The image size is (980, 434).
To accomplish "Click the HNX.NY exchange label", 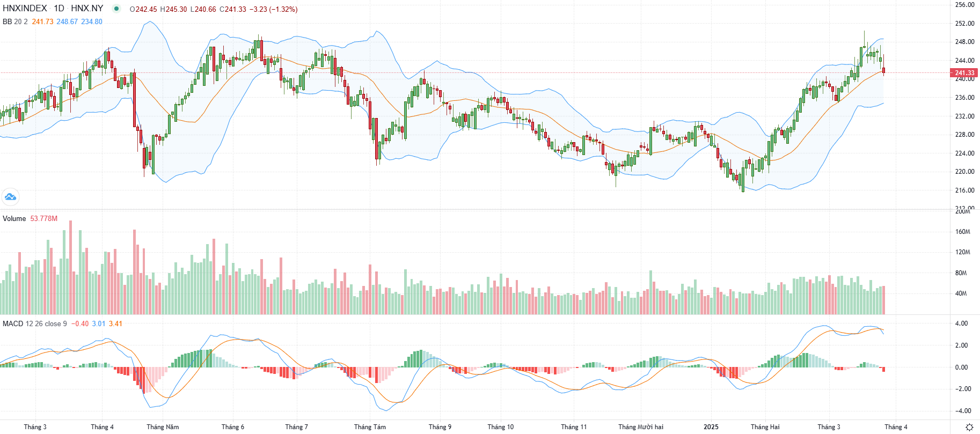I will point(87,9).
